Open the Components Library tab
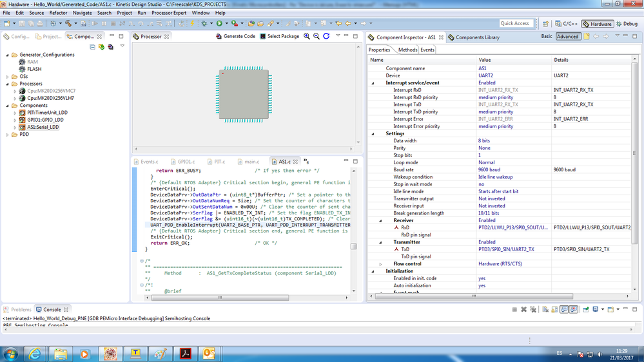 pos(477,37)
